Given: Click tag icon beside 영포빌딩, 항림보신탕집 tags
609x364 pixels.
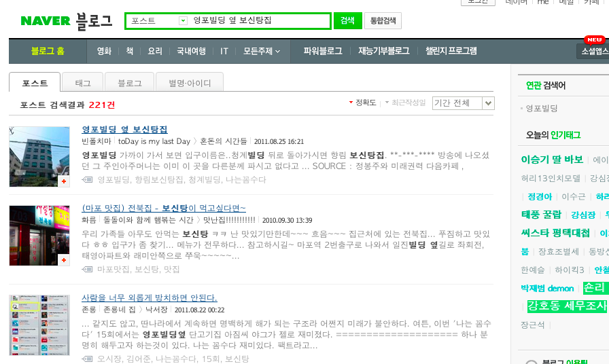Looking at the screenshot, I should click(88, 180).
